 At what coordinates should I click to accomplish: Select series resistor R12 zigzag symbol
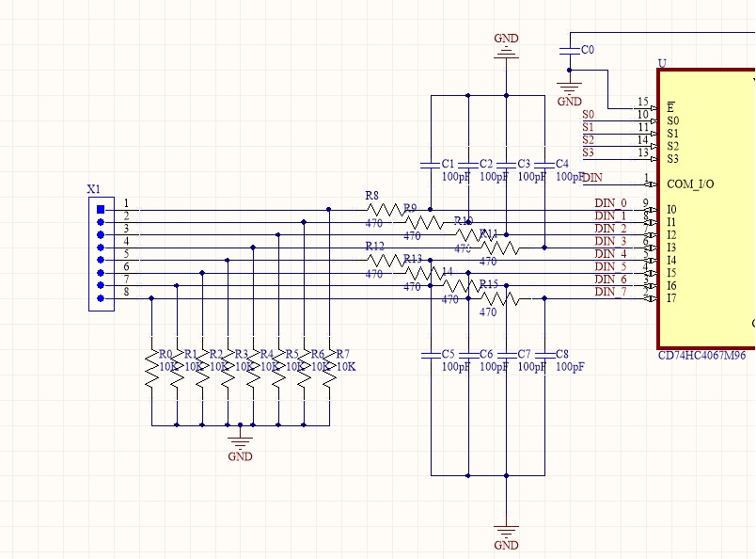tap(386, 261)
